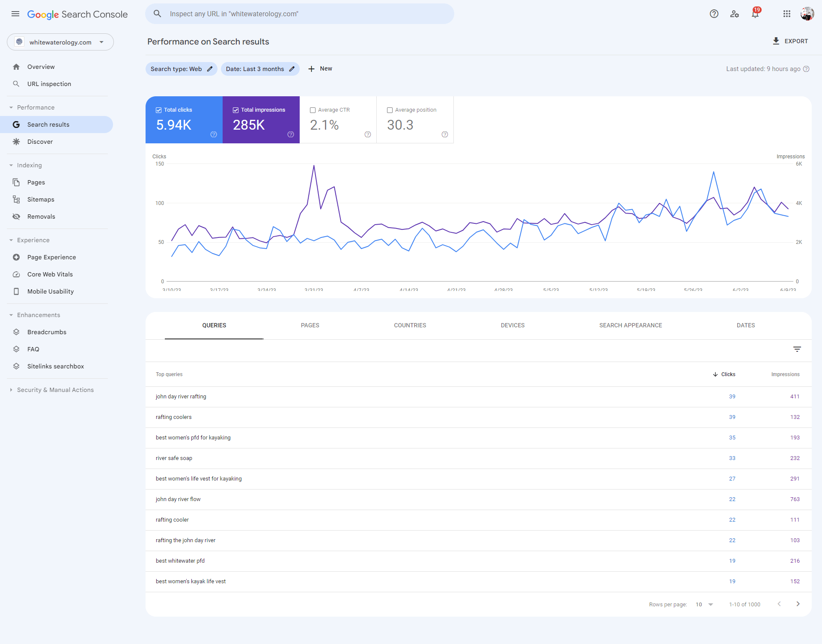The image size is (822, 644).
Task: Click john day river flow query link
Action: [x=178, y=499]
